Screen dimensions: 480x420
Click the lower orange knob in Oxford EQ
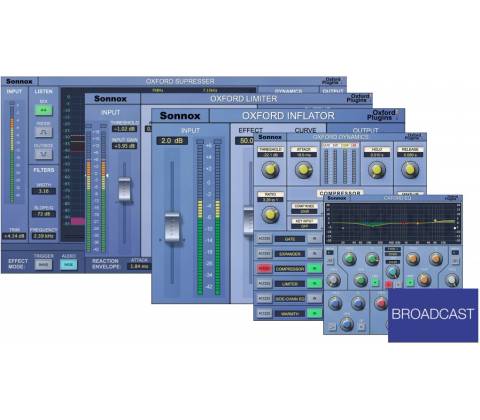(x=424, y=279)
